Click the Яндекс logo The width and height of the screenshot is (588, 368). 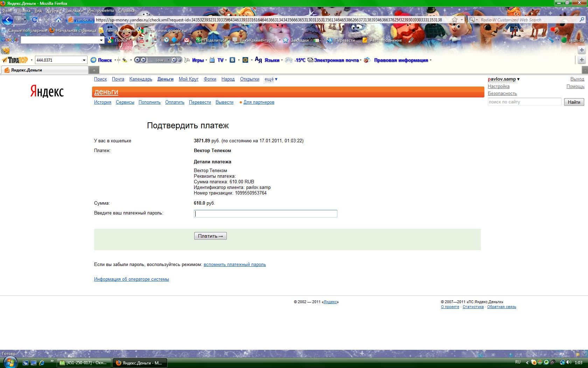[x=47, y=91]
